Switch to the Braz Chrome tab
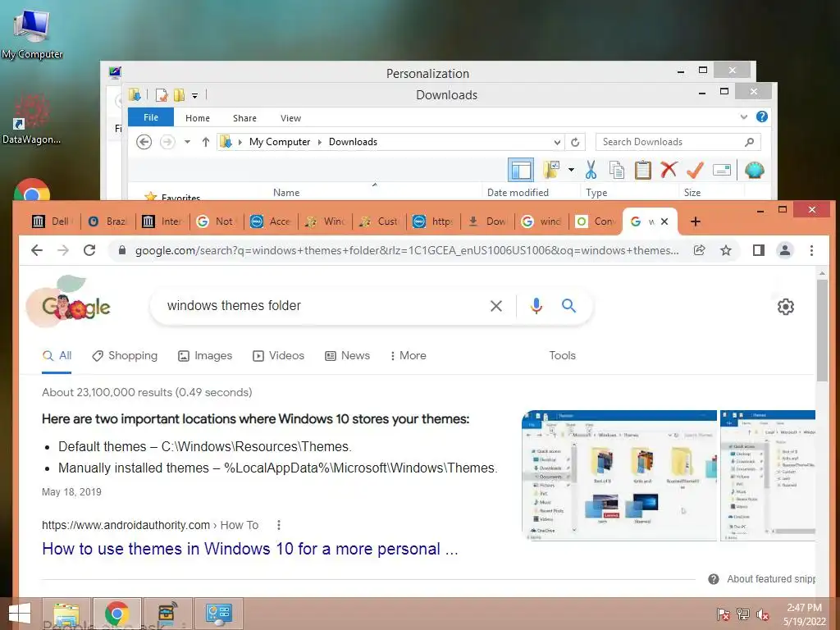 (x=107, y=221)
